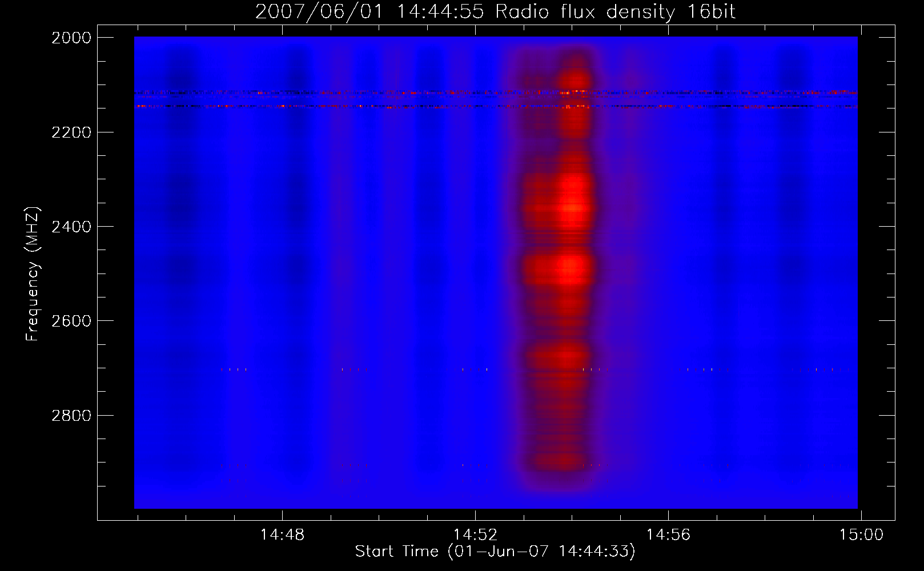Click the plot title '2007/06/01 14:44:55 Radio flux density 16bit'
This screenshot has width=924, height=571.
pos(495,11)
